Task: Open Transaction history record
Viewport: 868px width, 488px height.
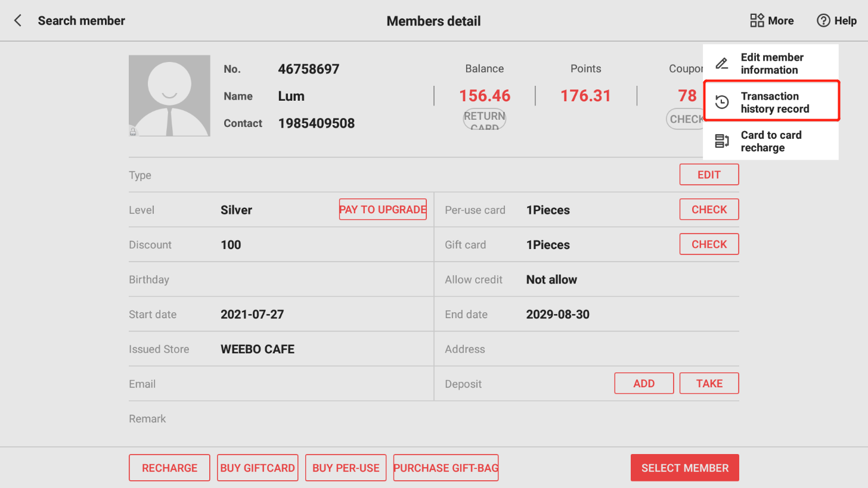Action: (x=771, y=101)
